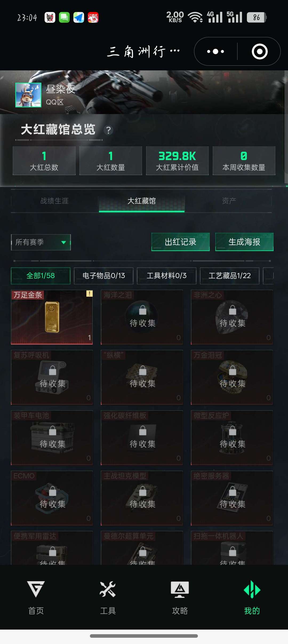Select the 电子物品0/13 category filter
This screenshot has width=288, height=644.
[103, 276]
